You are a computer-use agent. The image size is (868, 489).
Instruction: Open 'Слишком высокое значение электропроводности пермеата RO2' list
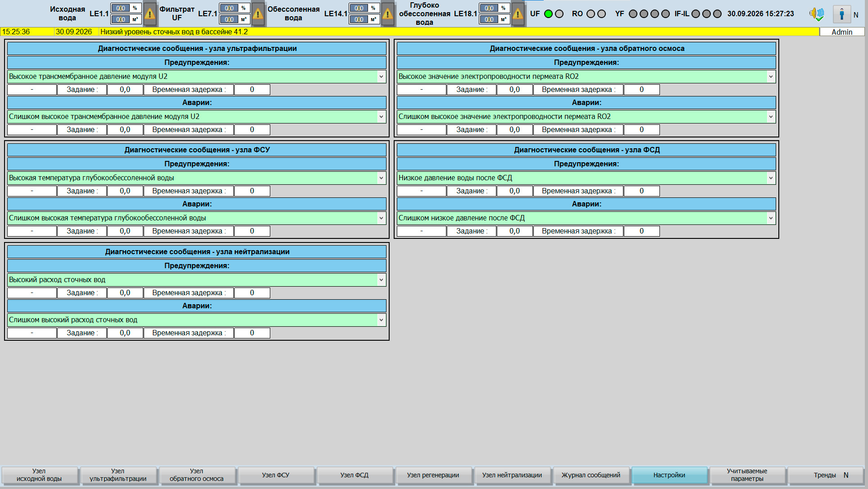[771, 117]
